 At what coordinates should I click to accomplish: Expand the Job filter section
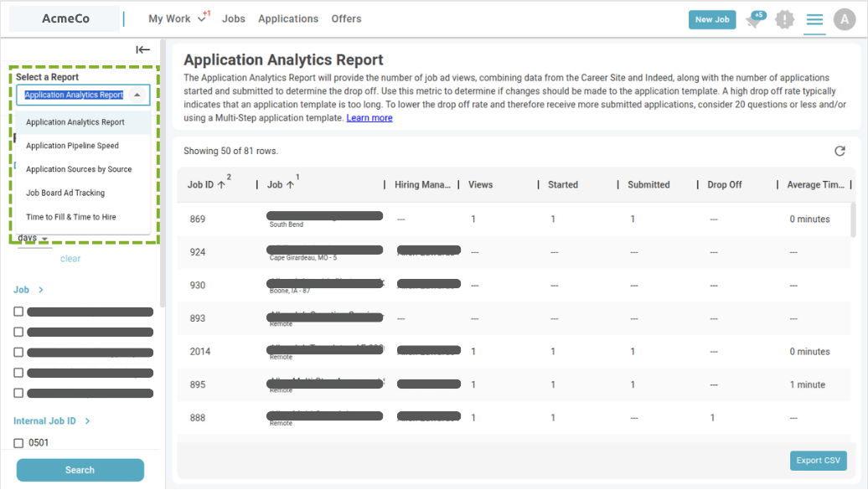click(x=41, y=290)
